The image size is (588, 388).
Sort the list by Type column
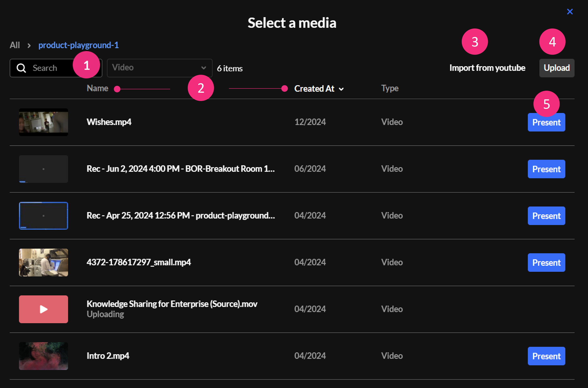[390, 88]
